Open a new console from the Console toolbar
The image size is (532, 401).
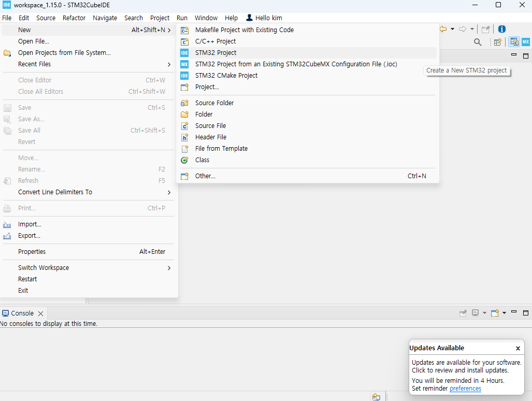click(495, 313)
